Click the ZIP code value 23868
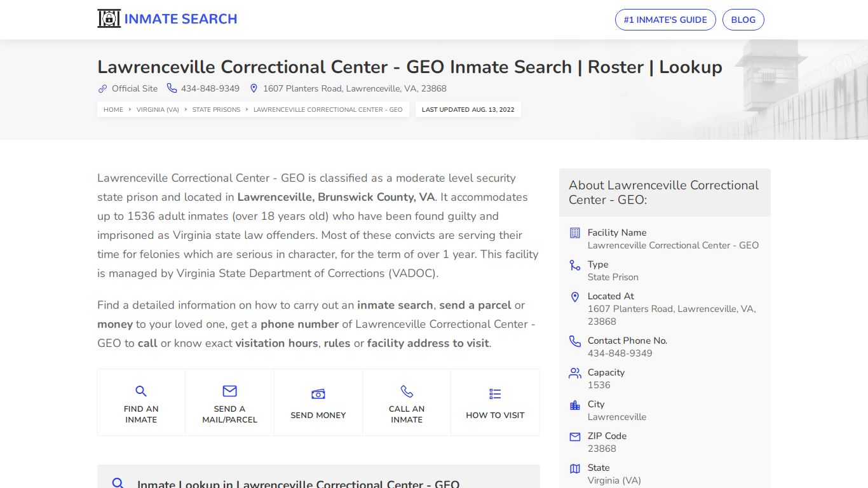Viewport: 868px width, 488px height. tap(602, 449)
